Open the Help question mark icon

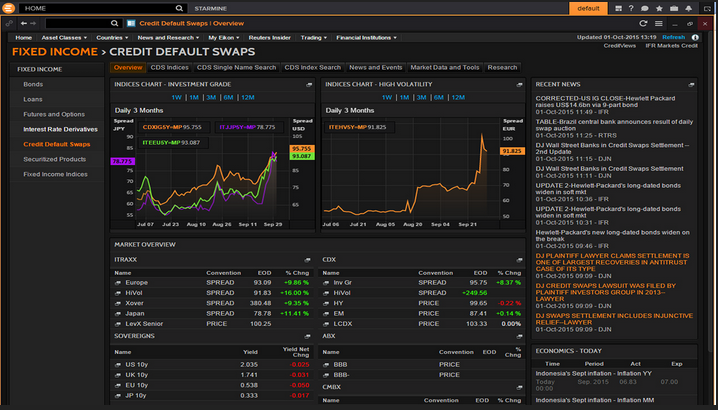point(631,8)
